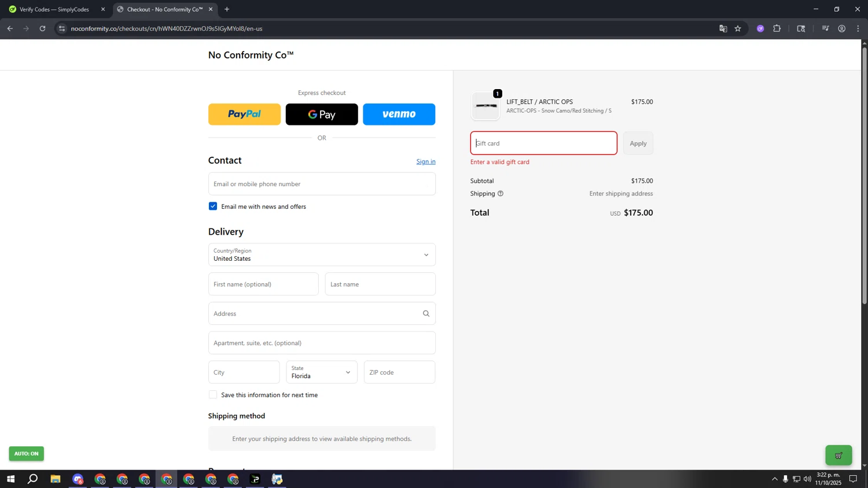Image resolution: width=868 pixels, height=488 pixels.
Task: Click the 'Enter a valid gift card' error text
Action: [x=500, y=162]
